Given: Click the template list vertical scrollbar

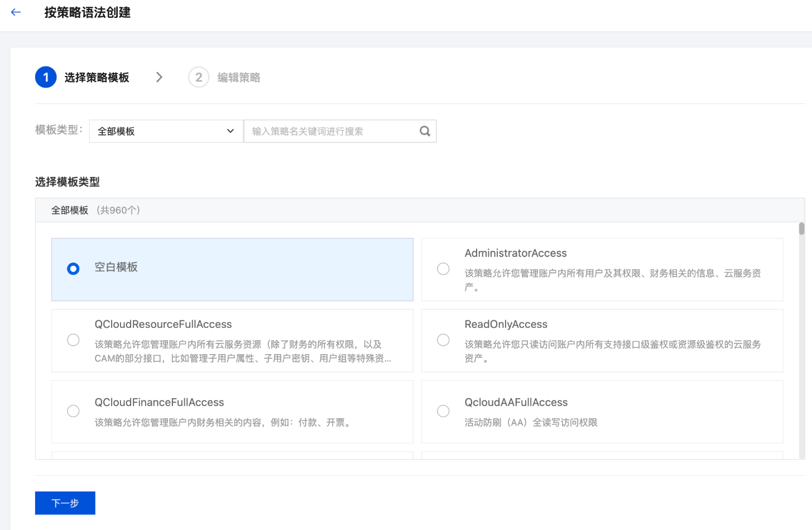Looking at the screenshot, I should point(801,229).
